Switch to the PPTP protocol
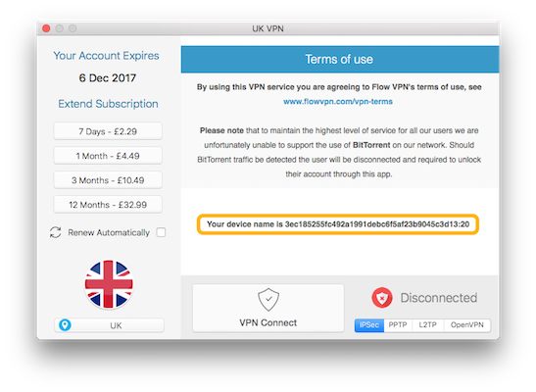 coord(398,325)
